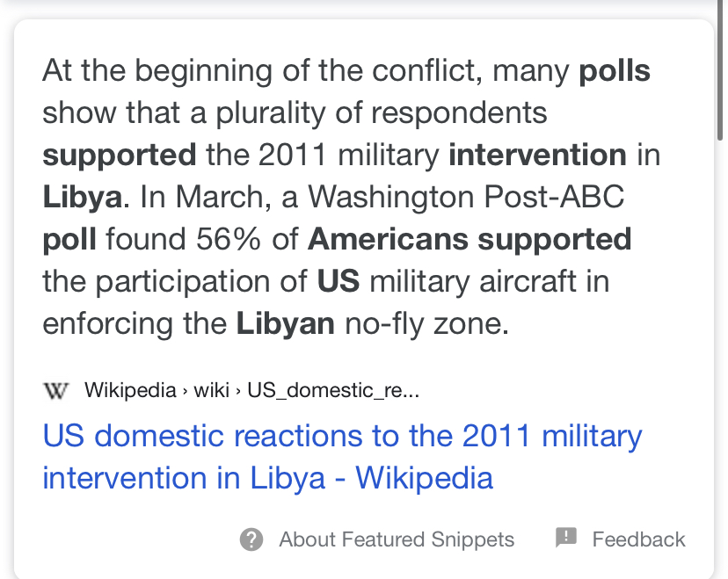This screenshot has width=728, height=579.
Task: Click the Wikipedia breadcrumb source name
Action: click(130, 390)
